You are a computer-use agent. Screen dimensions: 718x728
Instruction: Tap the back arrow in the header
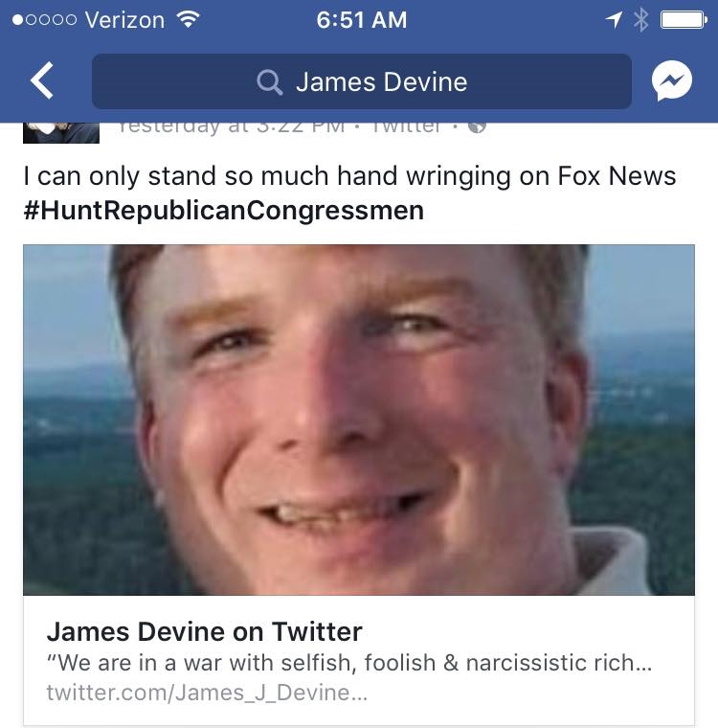(42, 80)
